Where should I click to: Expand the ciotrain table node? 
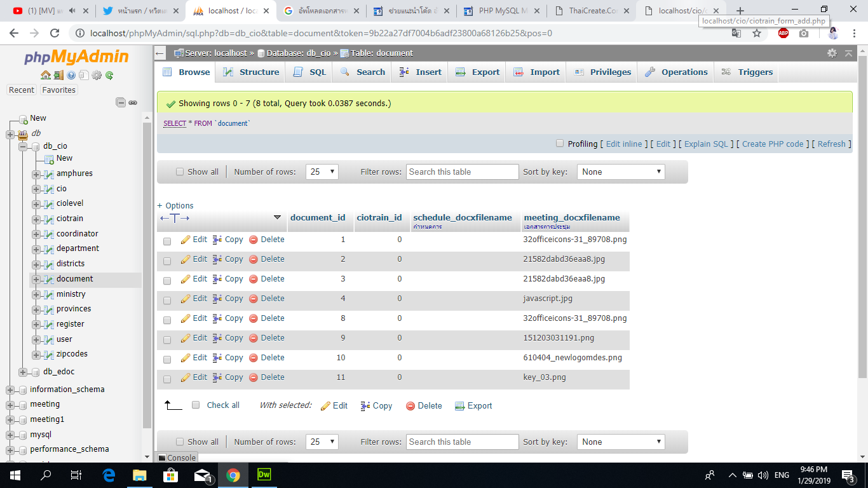36,219
